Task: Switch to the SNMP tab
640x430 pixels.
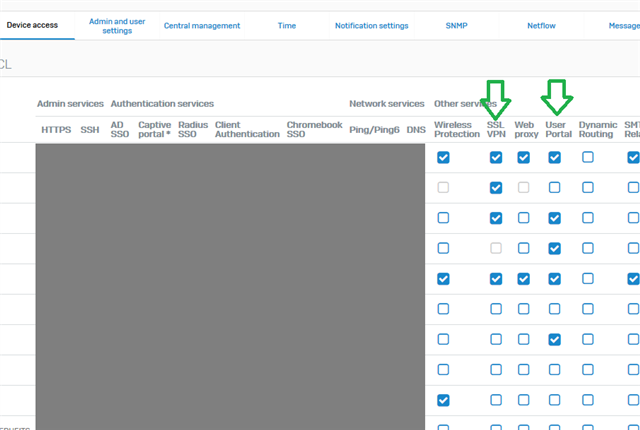Action: [x=456, y=26]
